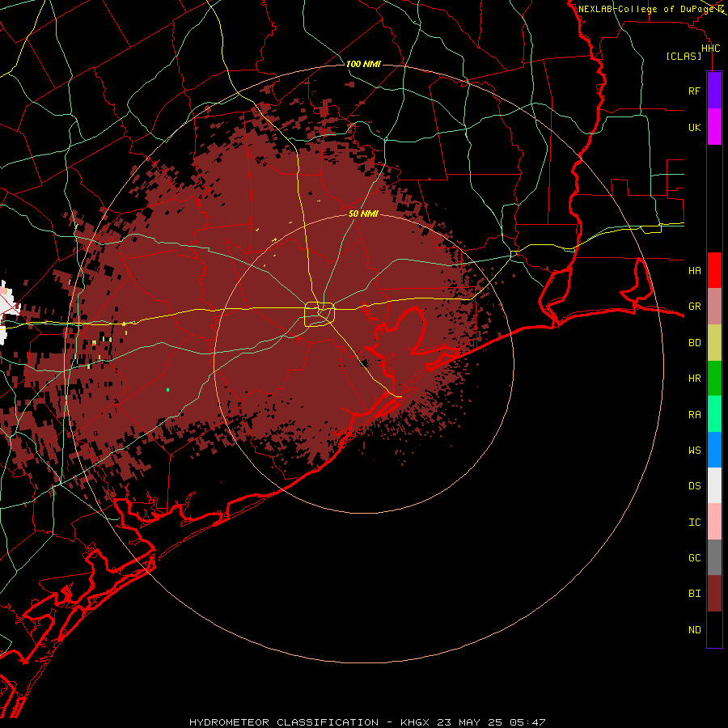The image size is (728, 728).
Task: Click the 05:47 timestamp in caption
Action: pos(527,722)
